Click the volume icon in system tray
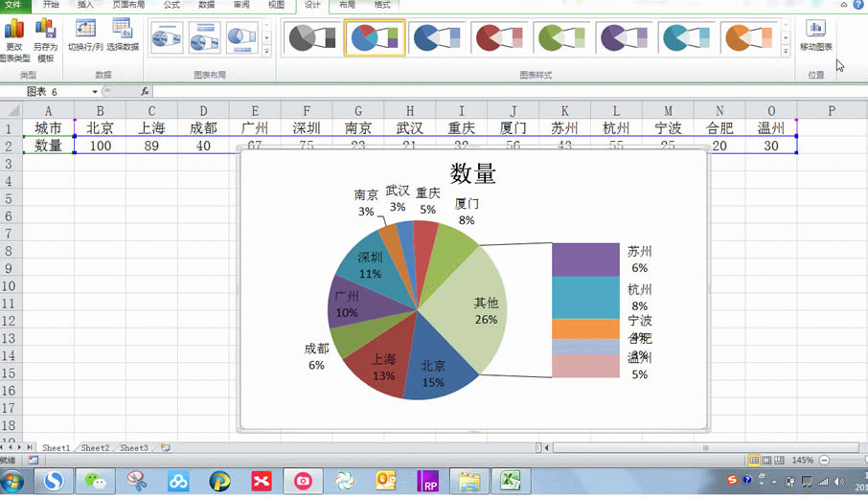Image resolution: width=868 pixels, height=497 pixels. 838,482
